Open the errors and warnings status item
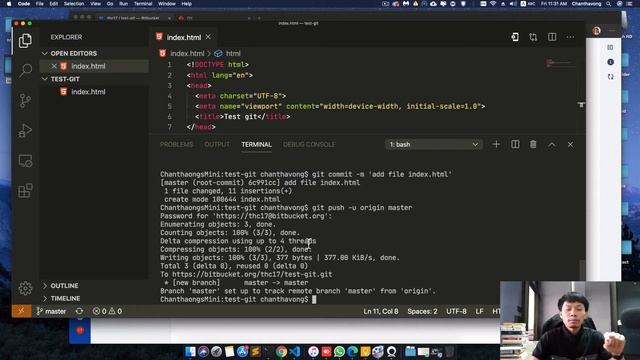640x360 pixels. [x=107, y=311]
